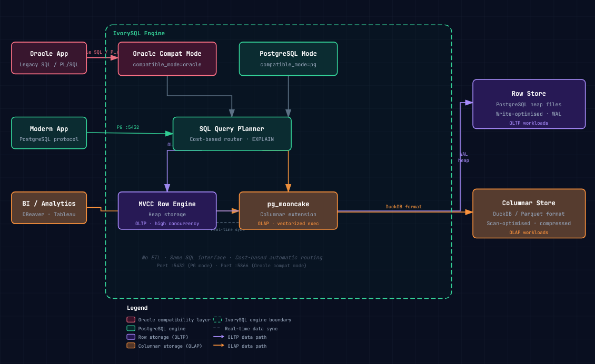Click 'Write-optimised · WAL' text
This screenshot has height=364, width=595.
[529, 114]
